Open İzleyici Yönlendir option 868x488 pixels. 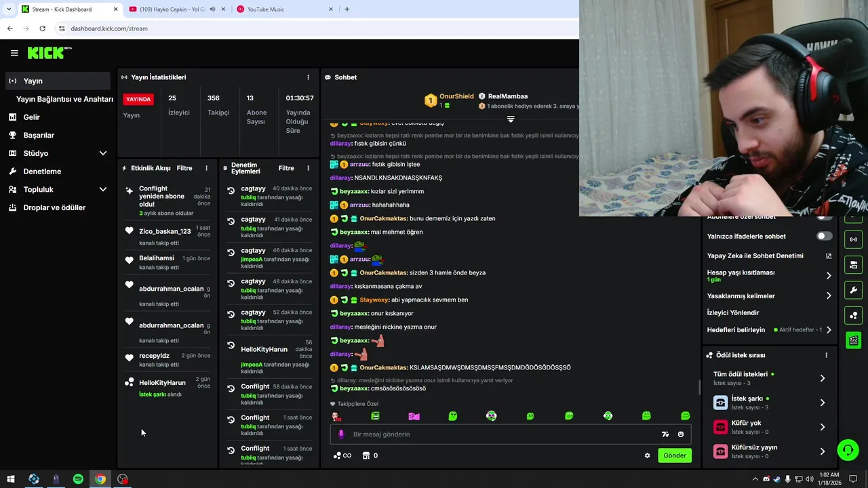(x=733, y=312)
